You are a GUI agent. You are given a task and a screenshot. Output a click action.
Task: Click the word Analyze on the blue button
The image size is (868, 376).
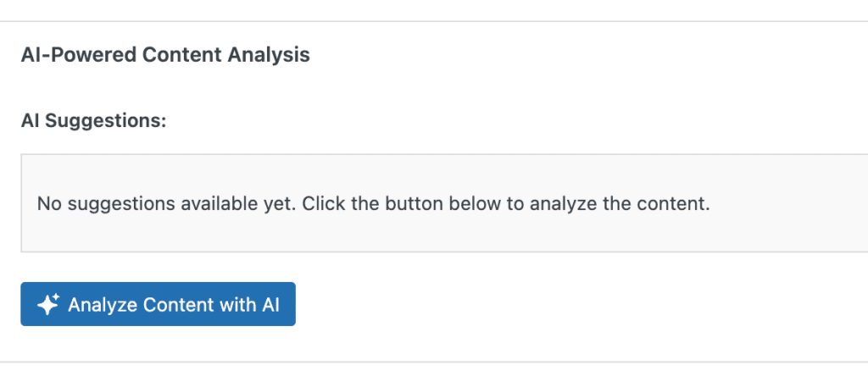[103, 305]
